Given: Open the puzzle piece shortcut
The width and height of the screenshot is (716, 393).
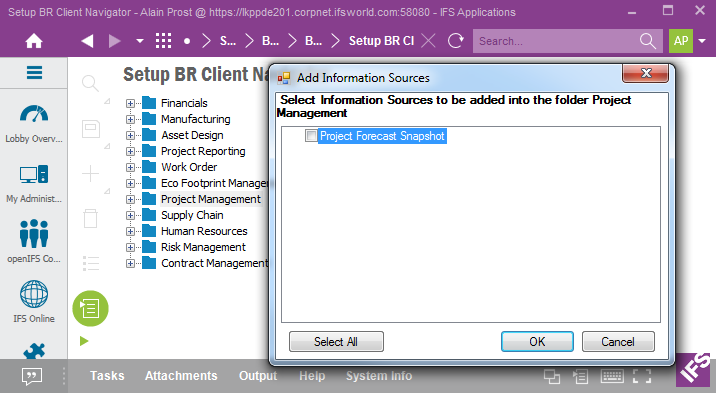Looking at the screenshot, I should pyautogui.click(x=34, y=351).
